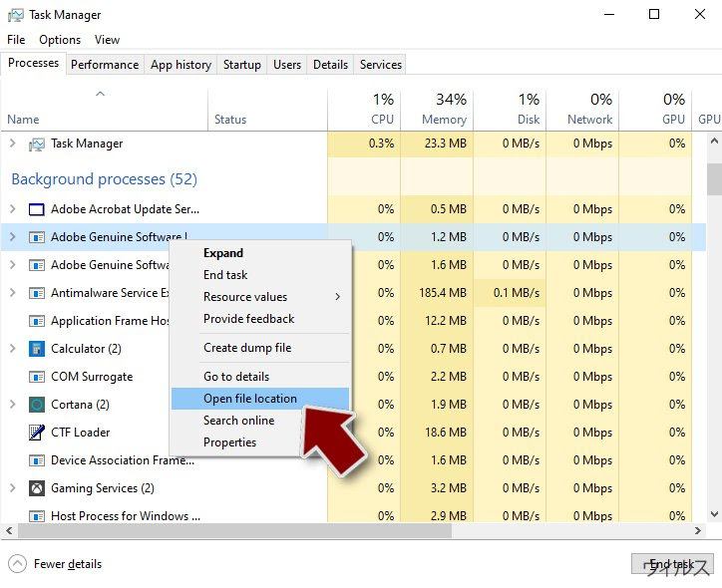Sort by the Name column header
The height and width of the screenshot is (588, 722).
pyautogui.click(x=104, y=111)
